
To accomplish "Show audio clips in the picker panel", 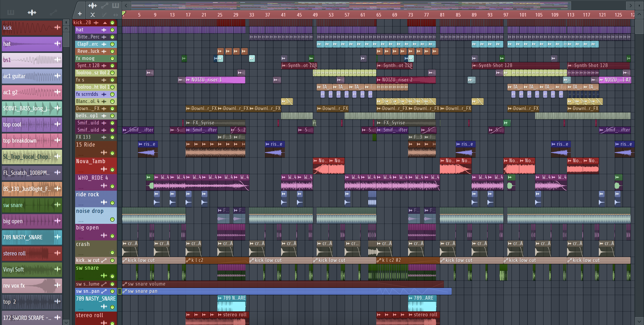I will click(32, 13).
